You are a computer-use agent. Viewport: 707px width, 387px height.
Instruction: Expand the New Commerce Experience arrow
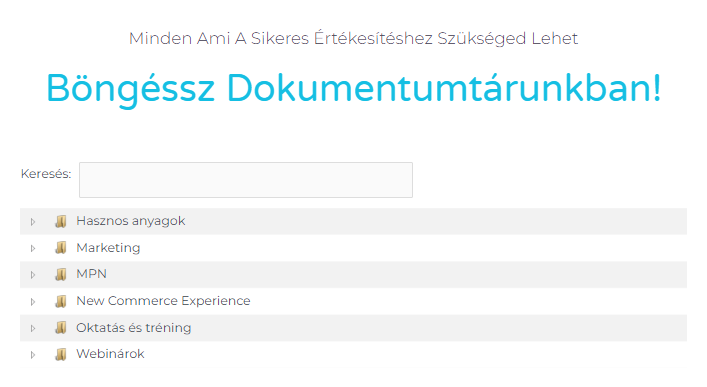pyautogui.click(x=33, y=302)
